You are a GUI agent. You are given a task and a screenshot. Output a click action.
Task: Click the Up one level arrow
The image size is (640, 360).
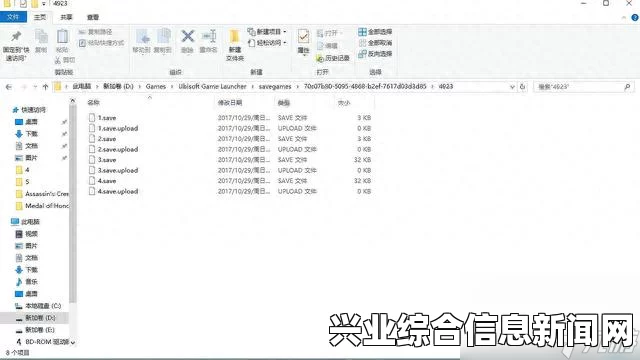(x=45, y=87)
